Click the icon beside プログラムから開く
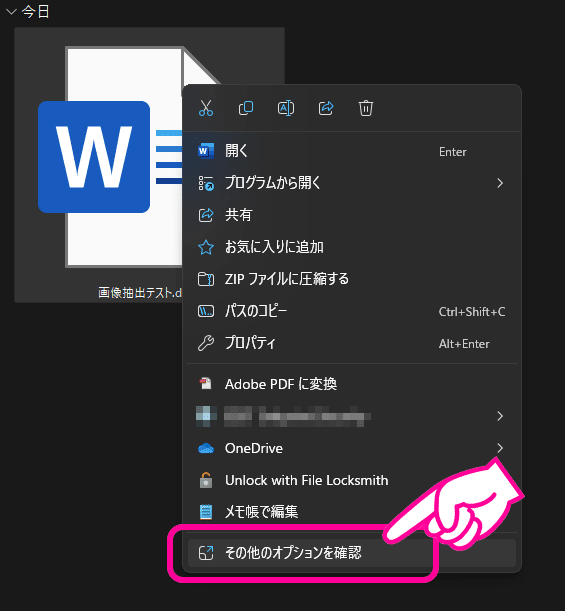This screenshot has height=611, width=565. (x=206, y=183)
